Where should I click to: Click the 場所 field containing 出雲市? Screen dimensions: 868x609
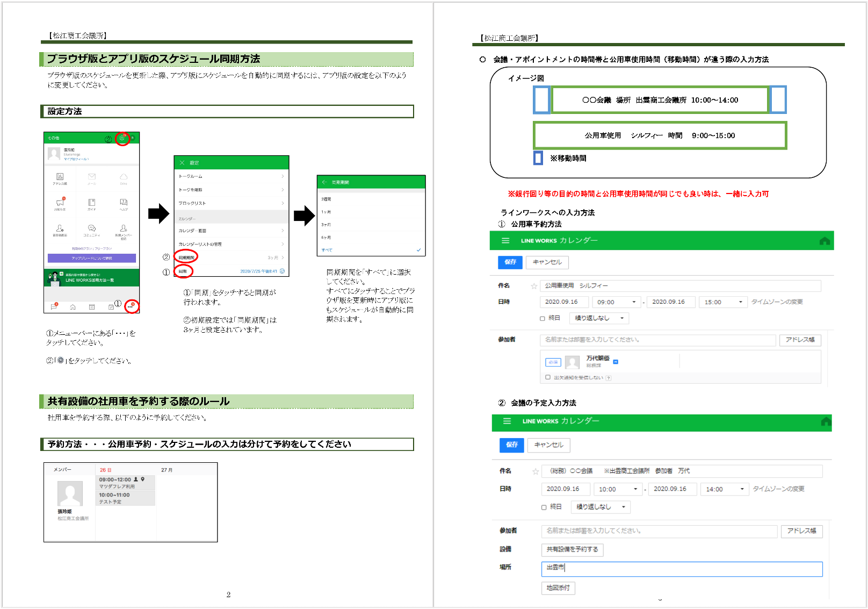pos(682,569)
